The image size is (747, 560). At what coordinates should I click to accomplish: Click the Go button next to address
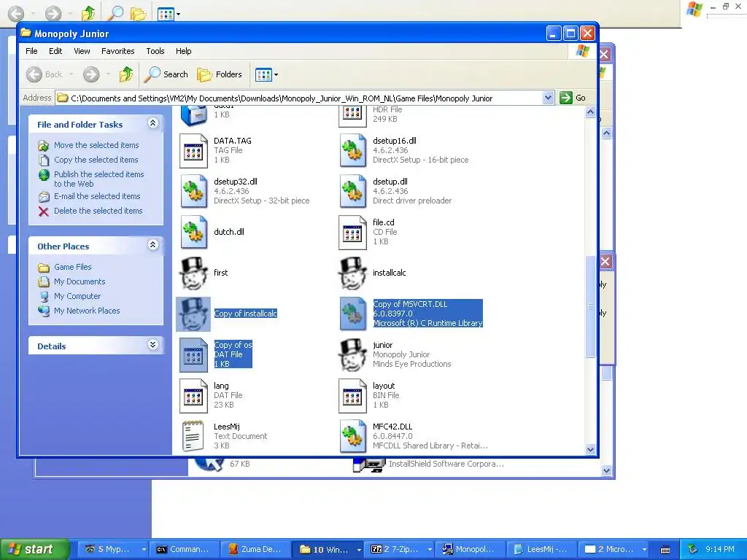tap(573, 98)
